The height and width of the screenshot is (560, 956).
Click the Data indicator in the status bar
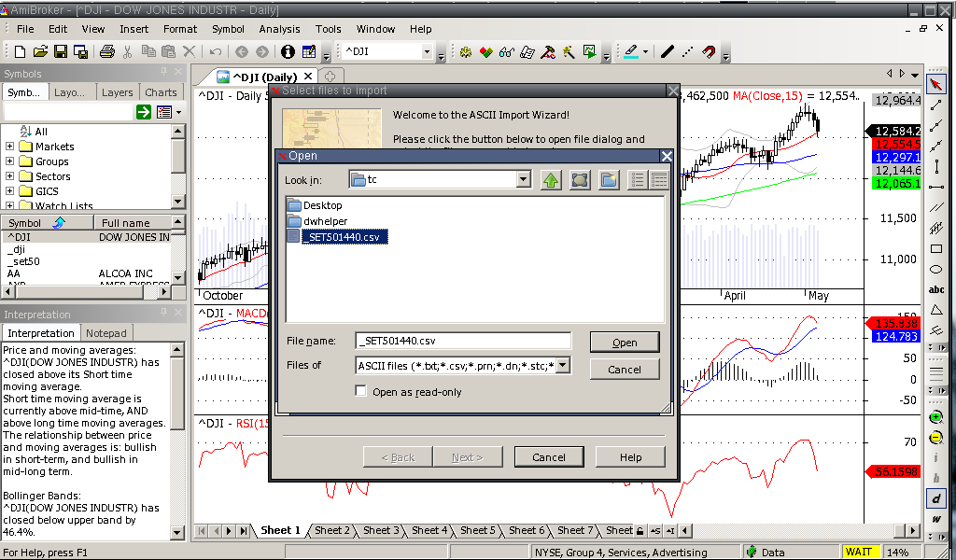(766, 553)
